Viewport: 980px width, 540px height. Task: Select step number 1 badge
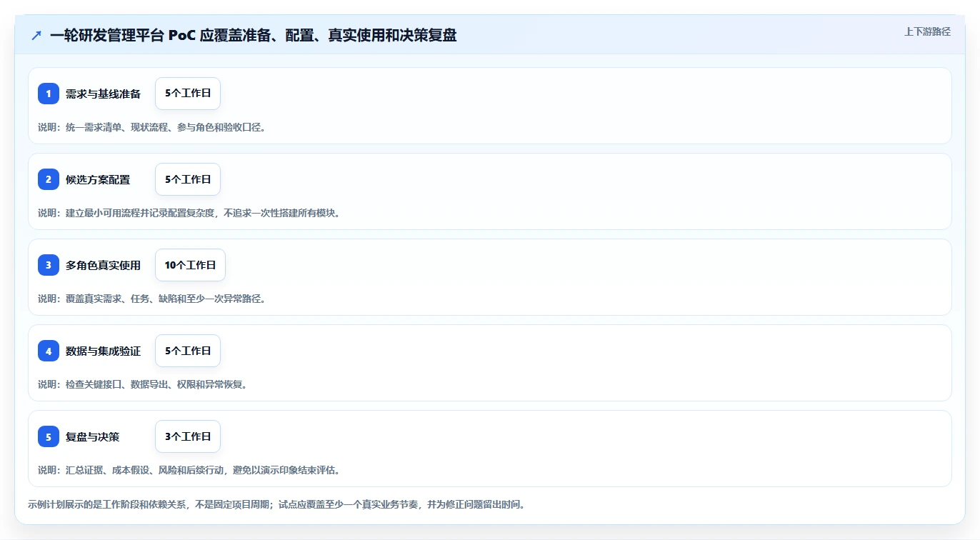tap(49, 94)
